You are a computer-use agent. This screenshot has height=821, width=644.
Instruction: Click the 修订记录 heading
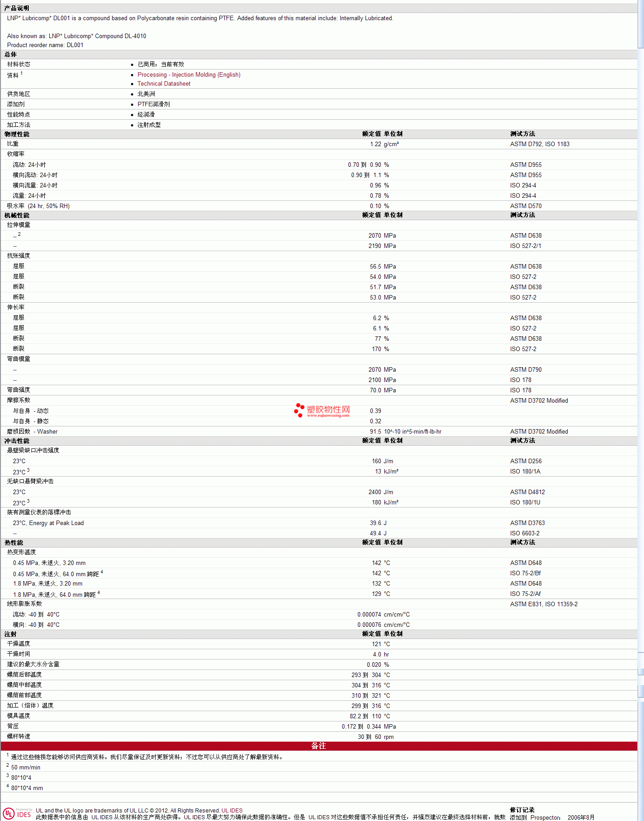click(x=522, y=810)
